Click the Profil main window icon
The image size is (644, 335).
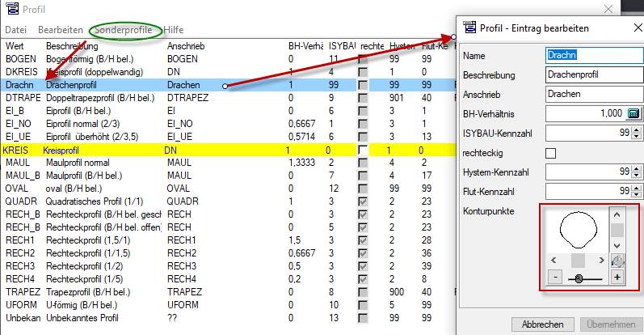click(11, 10)
